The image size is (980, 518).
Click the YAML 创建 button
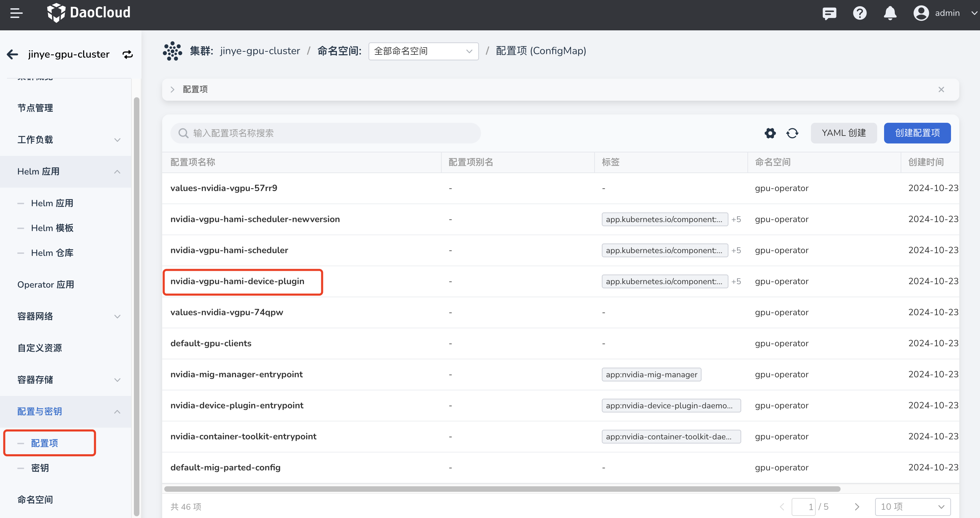coord(843,133)
